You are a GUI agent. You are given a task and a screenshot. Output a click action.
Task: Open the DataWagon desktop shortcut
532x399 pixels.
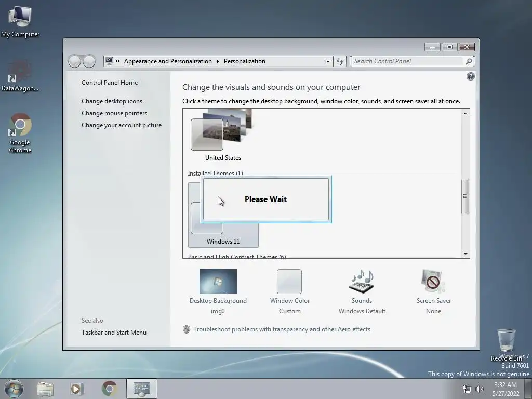[x=20, y=76]
